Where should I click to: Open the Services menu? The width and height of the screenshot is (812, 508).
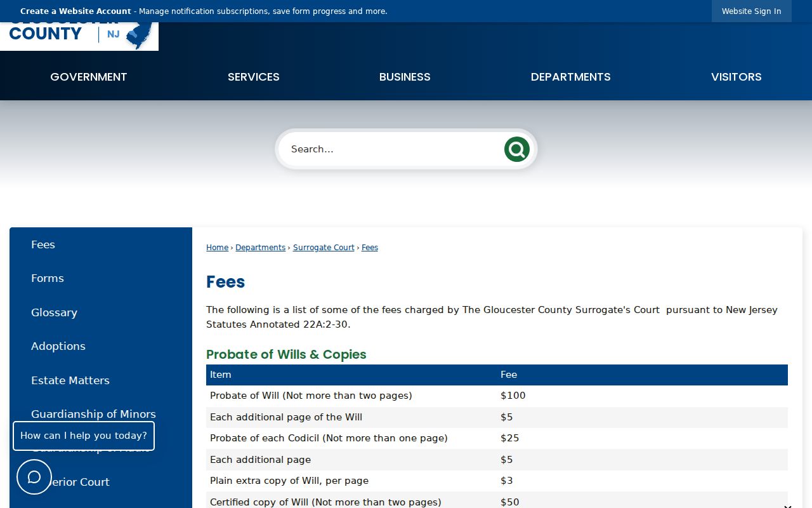coord(254,77)
